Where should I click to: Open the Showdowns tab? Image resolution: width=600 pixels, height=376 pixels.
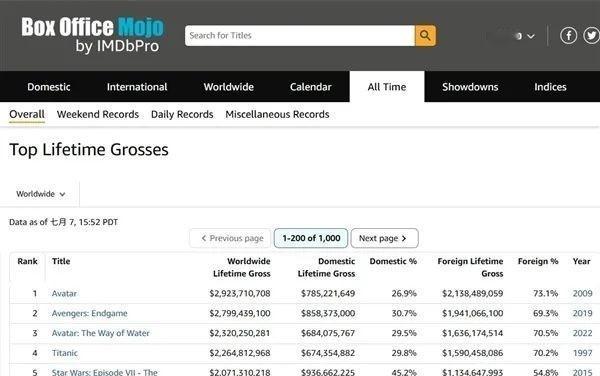[x=470, y=87]
